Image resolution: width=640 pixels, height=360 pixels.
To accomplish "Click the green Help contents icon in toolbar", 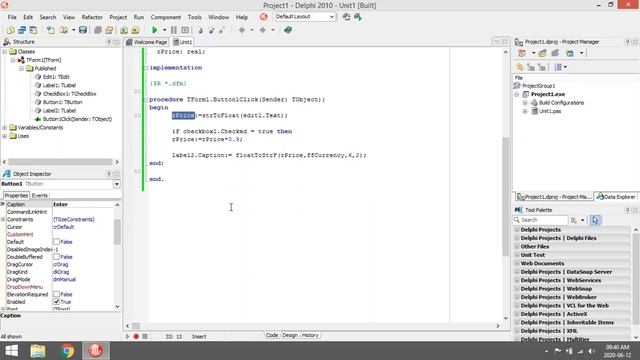I will (x=288, y=30).
